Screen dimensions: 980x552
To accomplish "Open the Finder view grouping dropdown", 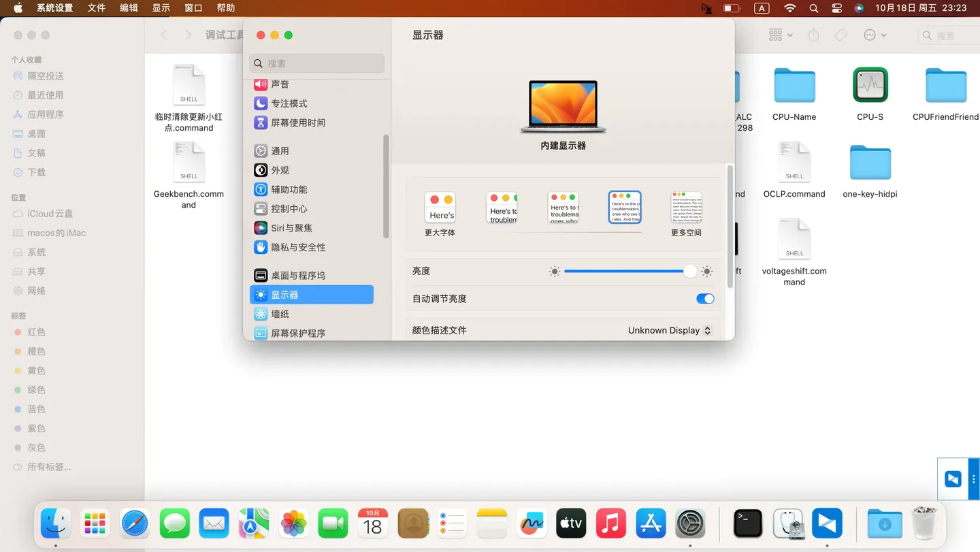I will pos(779,35).
